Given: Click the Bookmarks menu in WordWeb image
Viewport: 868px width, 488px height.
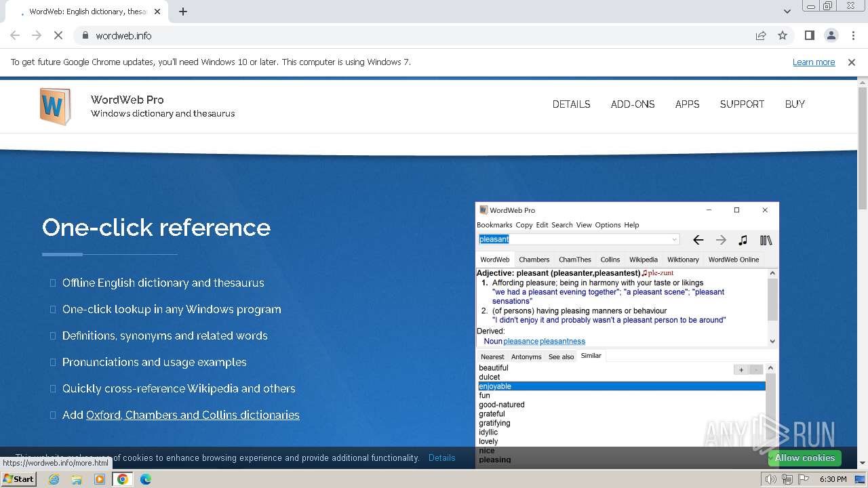Looking at the screenshot, I should pyautogui.click(x=494, y=225).
